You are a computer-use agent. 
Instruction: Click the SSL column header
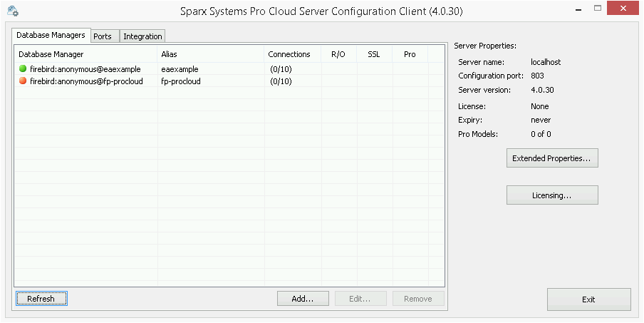tap(374, 54)
